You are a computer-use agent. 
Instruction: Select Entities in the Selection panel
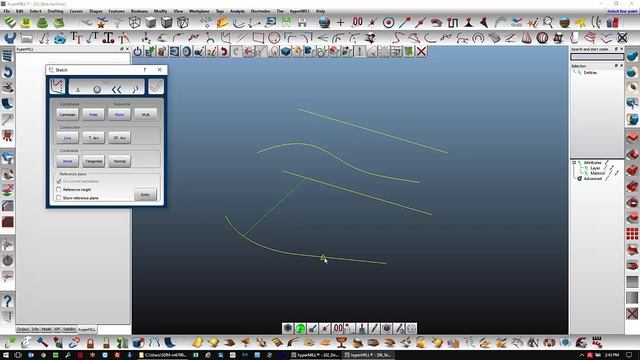click(590, 73)
